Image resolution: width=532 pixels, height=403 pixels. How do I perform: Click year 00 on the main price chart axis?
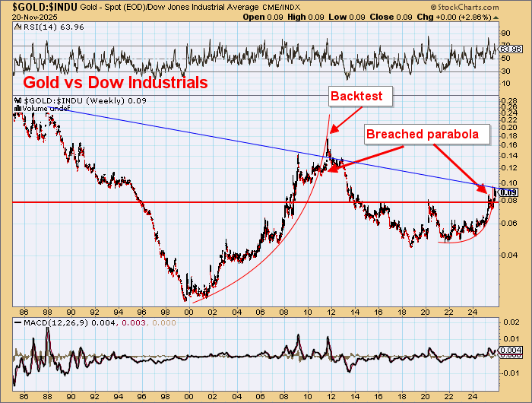click(x=189, y=312)
